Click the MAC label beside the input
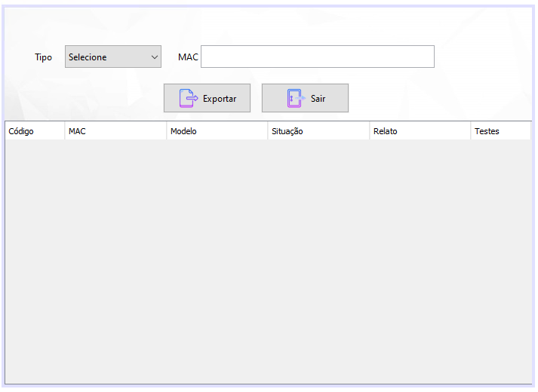The image size is (538, 392). 188,57
